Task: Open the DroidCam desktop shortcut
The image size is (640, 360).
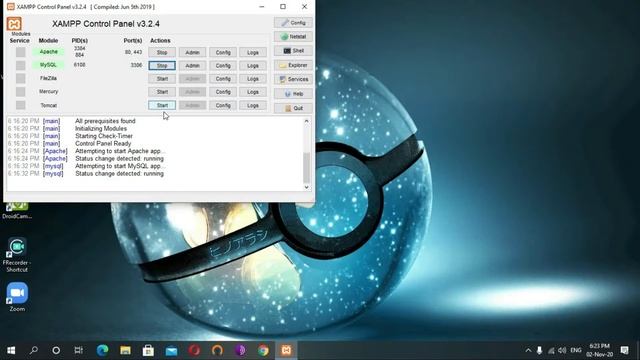Action: [17, 210]
